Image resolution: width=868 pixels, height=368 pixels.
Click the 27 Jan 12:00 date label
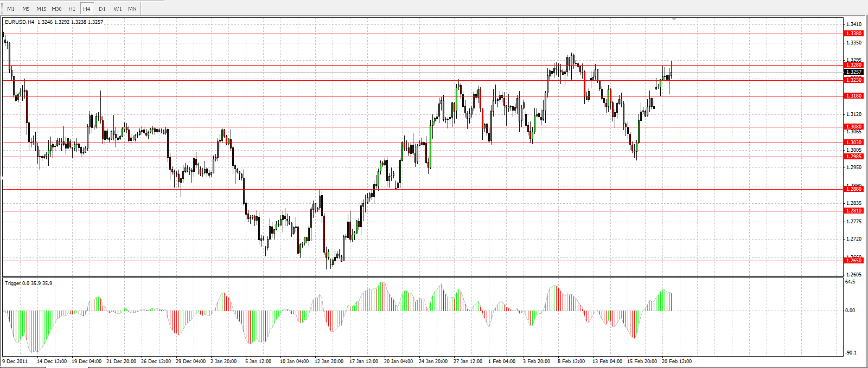[468, 361]
